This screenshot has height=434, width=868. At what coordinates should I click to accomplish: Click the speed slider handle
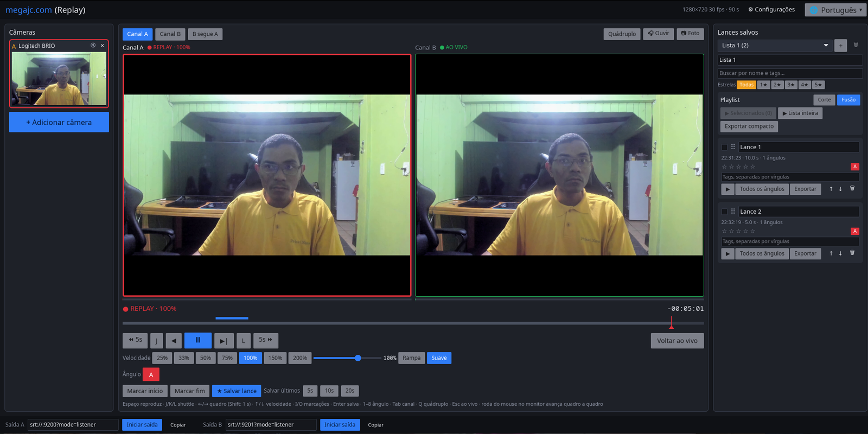358,358
